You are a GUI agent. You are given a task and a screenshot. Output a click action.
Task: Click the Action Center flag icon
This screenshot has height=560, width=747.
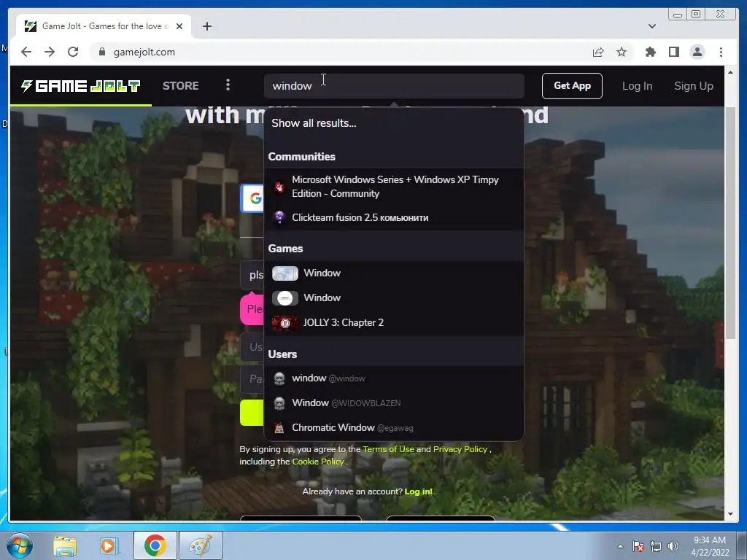pos(638,546)
